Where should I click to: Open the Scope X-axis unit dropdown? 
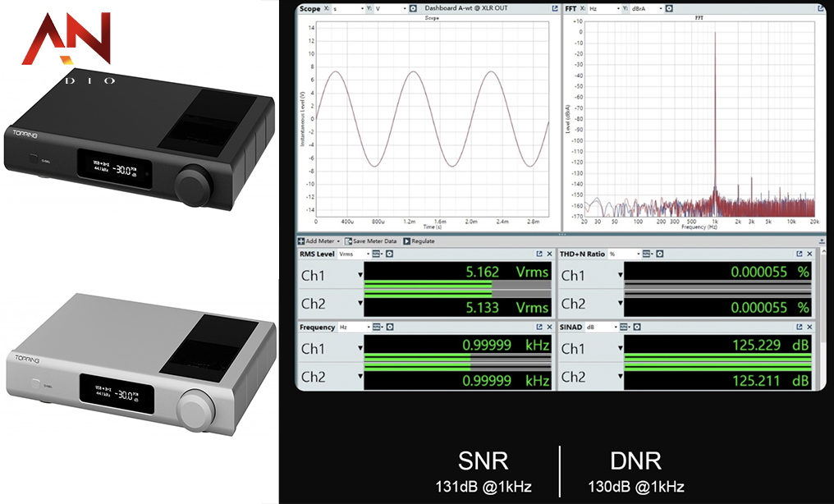(x=347, y=8)
